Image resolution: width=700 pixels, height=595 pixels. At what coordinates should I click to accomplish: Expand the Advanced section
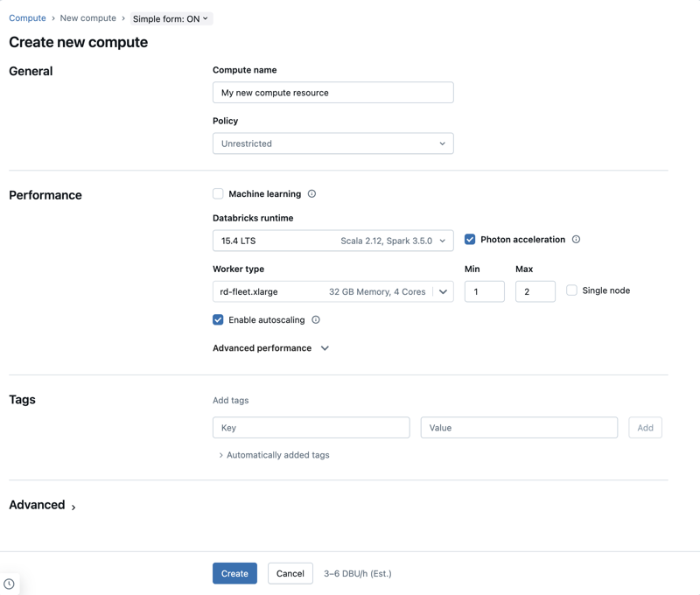pos(41,505)
